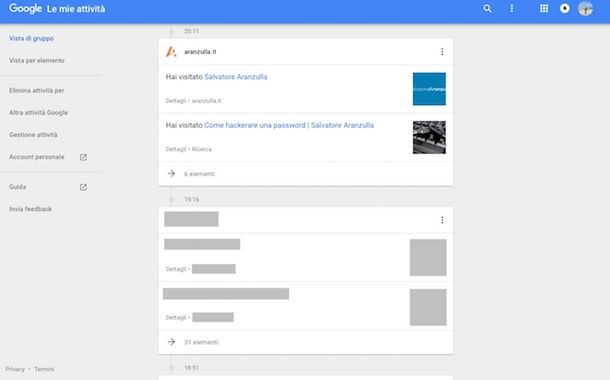Open the search icon in header
This screenshot has height=380, width=610.
[487, 9]
